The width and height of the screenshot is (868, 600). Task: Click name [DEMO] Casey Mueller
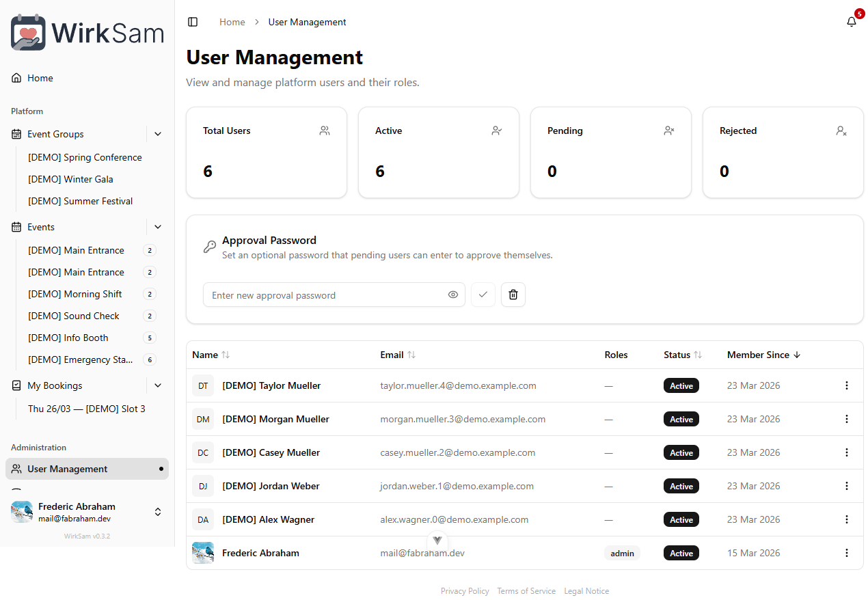271,452
